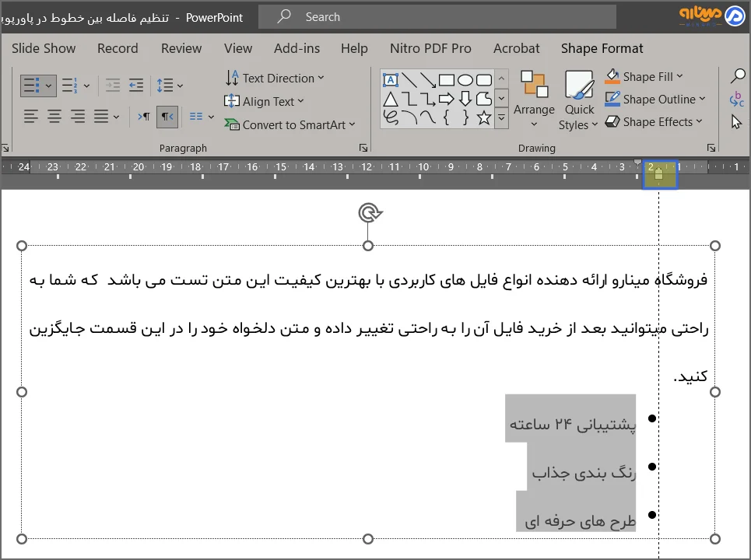Select the Oval shape

(x=465, y=80)
